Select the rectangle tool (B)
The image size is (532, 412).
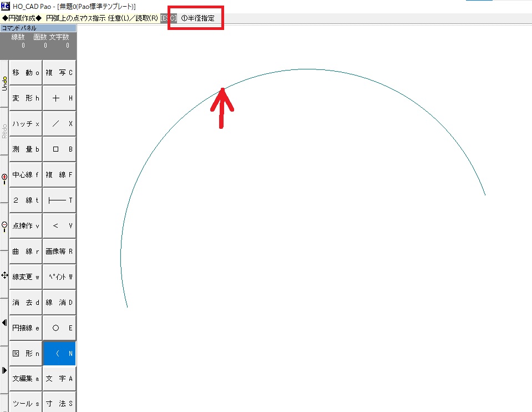(x=59, y=149)
